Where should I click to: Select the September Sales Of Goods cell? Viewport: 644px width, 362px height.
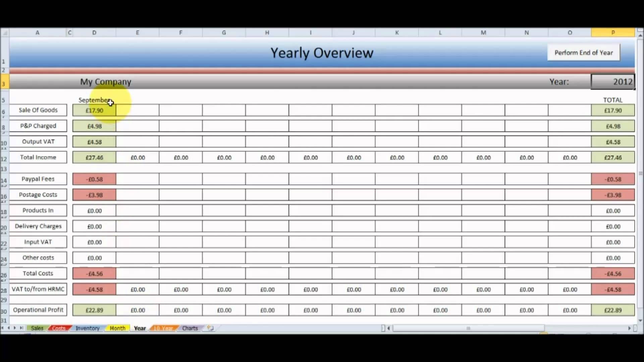click(x=94, y=110)
